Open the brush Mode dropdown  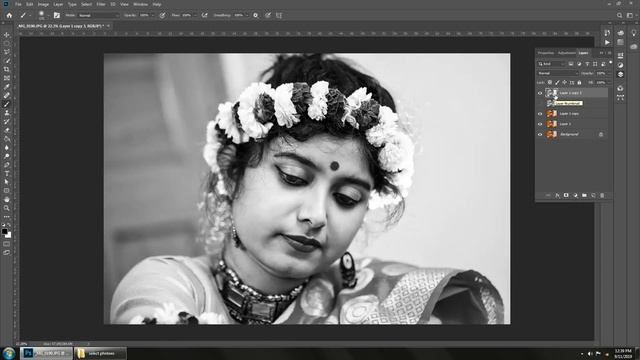coord(98,15)
